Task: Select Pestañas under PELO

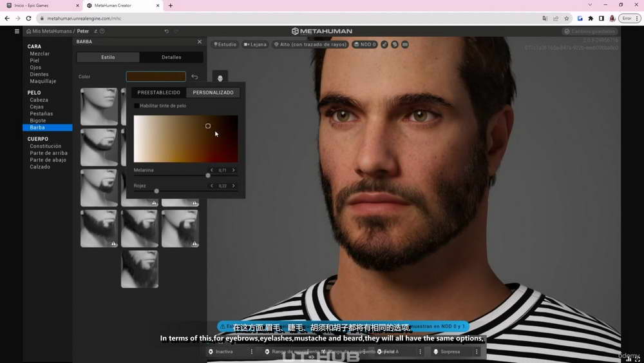Action: tap(41, 114)
